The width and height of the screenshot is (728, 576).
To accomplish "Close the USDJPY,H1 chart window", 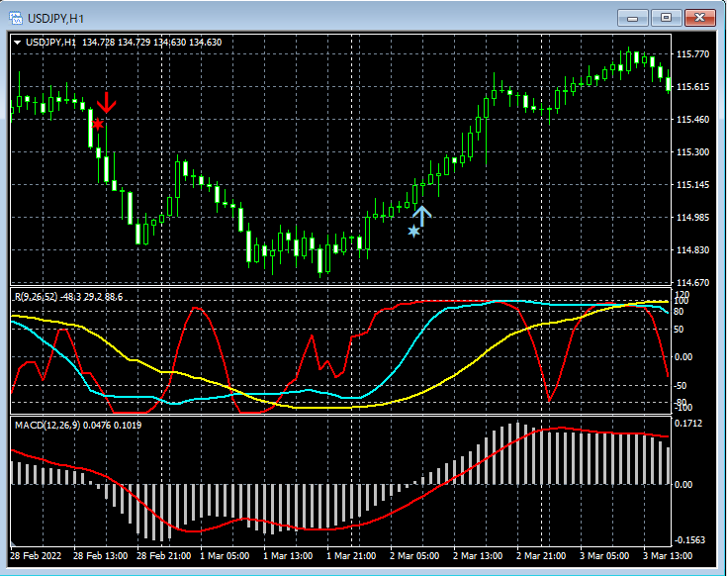I will click(699, 18).
